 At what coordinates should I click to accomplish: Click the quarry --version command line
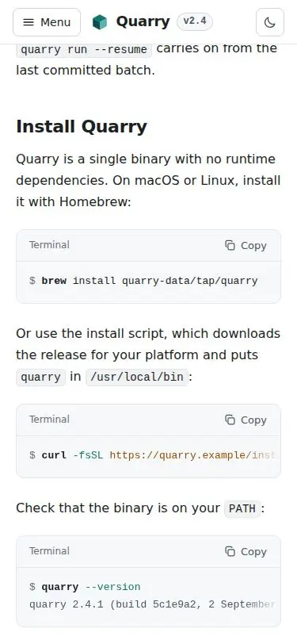tap(91, 587)
